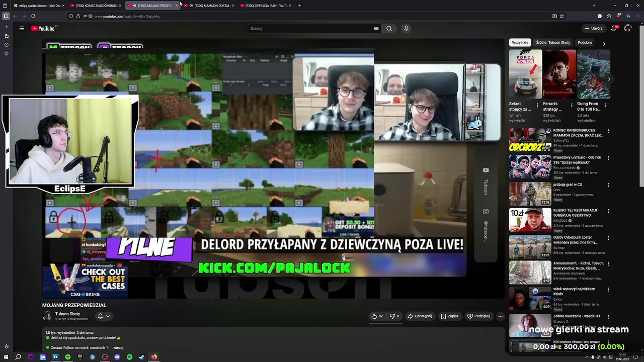Image resolution: width=644 pixels, height=362 pixels.
Task: Switch to the 'MAMMON DOSTAŁ' browser tab
Action: point(209,6)
